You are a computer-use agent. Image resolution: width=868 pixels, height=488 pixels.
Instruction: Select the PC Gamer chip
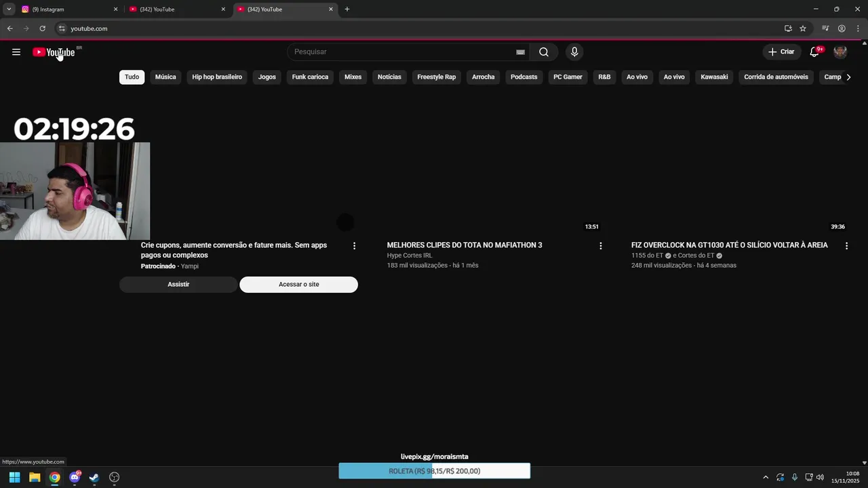[568, 77]
